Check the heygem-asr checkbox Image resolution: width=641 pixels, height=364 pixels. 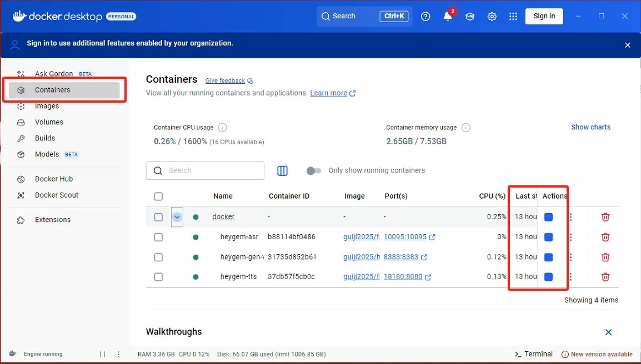coord(159,237)
